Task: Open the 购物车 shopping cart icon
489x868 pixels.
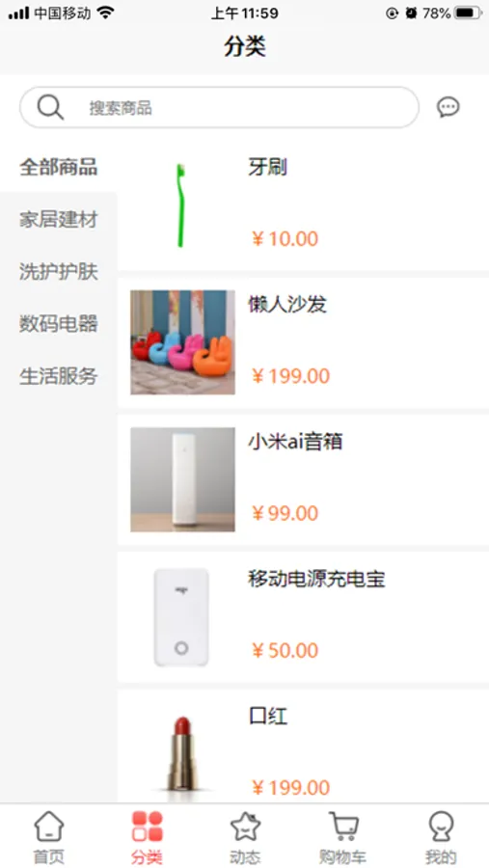Action: click(342, 827)
